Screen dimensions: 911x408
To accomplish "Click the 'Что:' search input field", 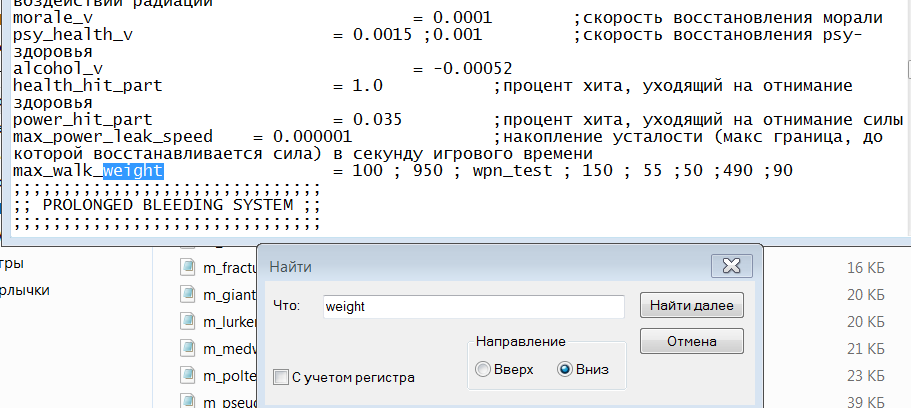I will 474,306.
